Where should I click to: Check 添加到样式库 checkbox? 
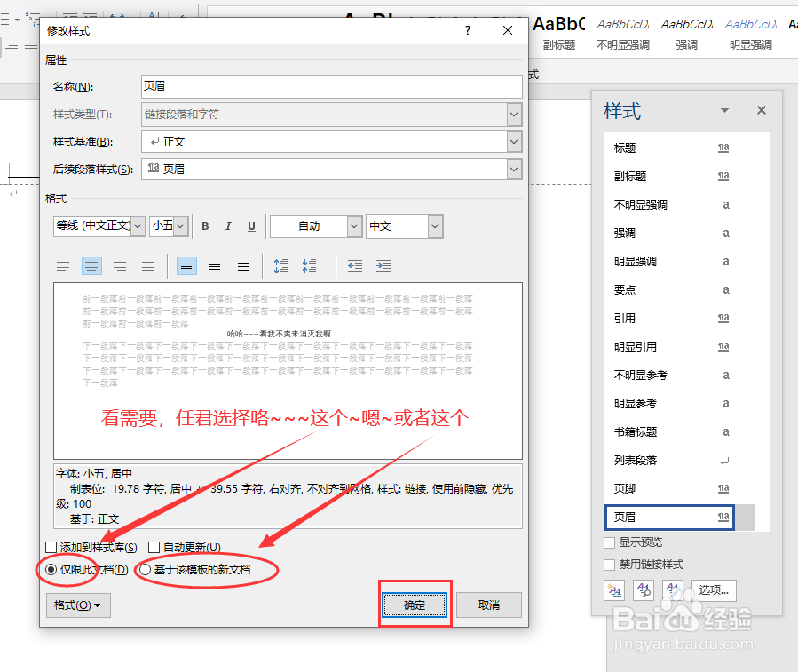51,547
